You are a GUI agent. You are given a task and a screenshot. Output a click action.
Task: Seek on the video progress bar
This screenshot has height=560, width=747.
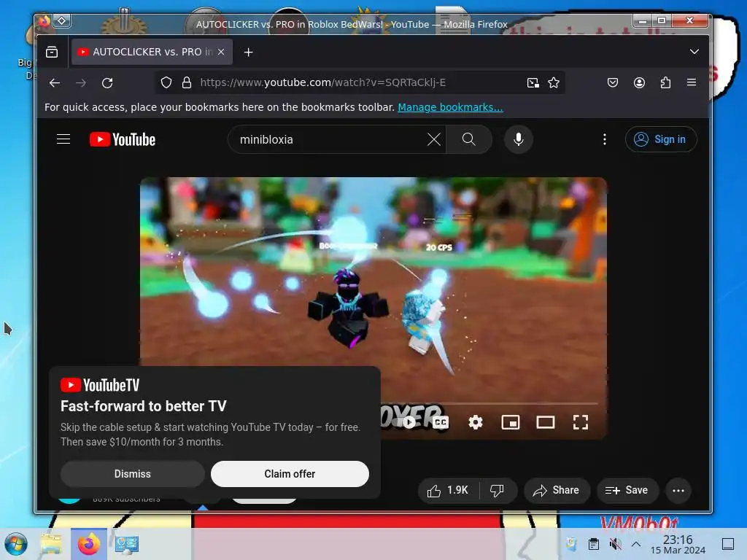coord(489,403)
